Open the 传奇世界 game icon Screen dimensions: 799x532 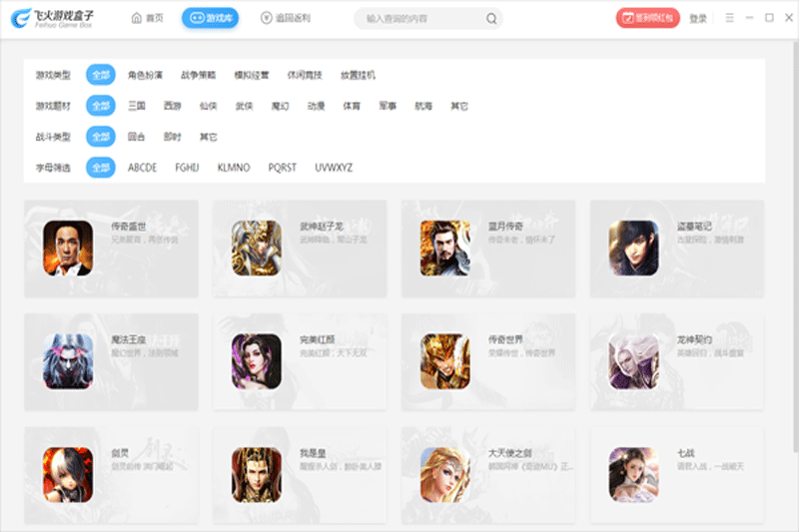click(445, 361)
